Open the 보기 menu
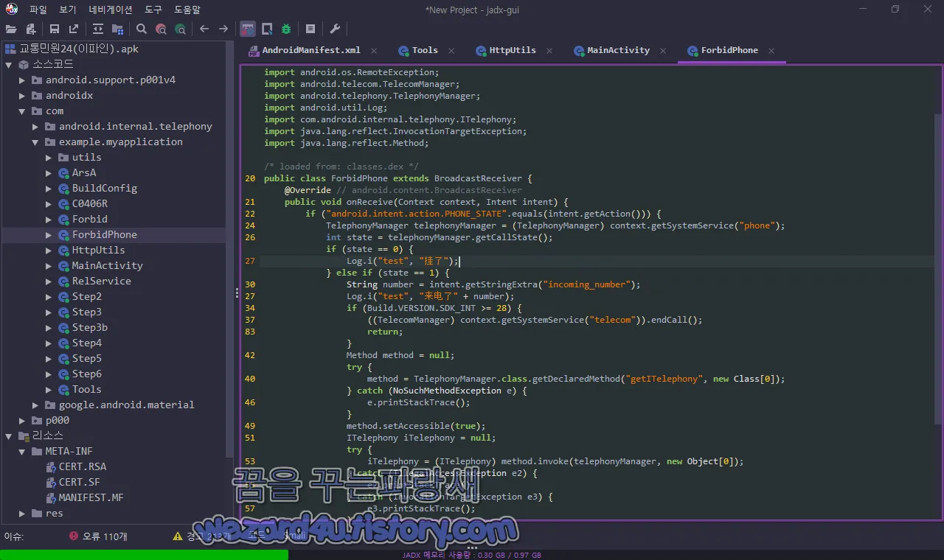 [x=68, y=10]
